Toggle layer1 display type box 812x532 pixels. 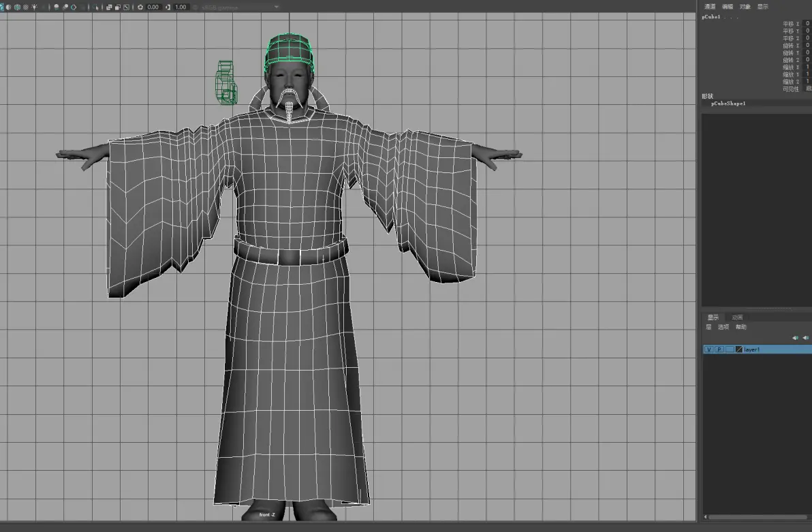pos(730,349)
